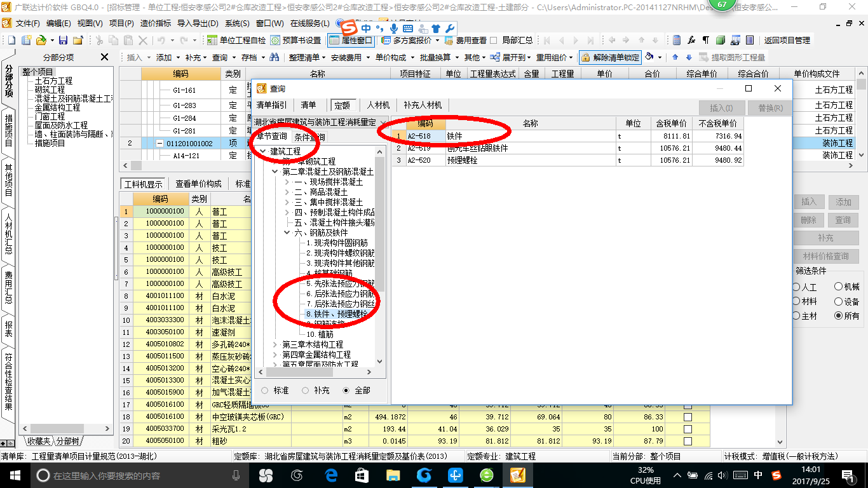
Task: Click the Cut (scissors) icon
Action: click(x=100, y=40)
